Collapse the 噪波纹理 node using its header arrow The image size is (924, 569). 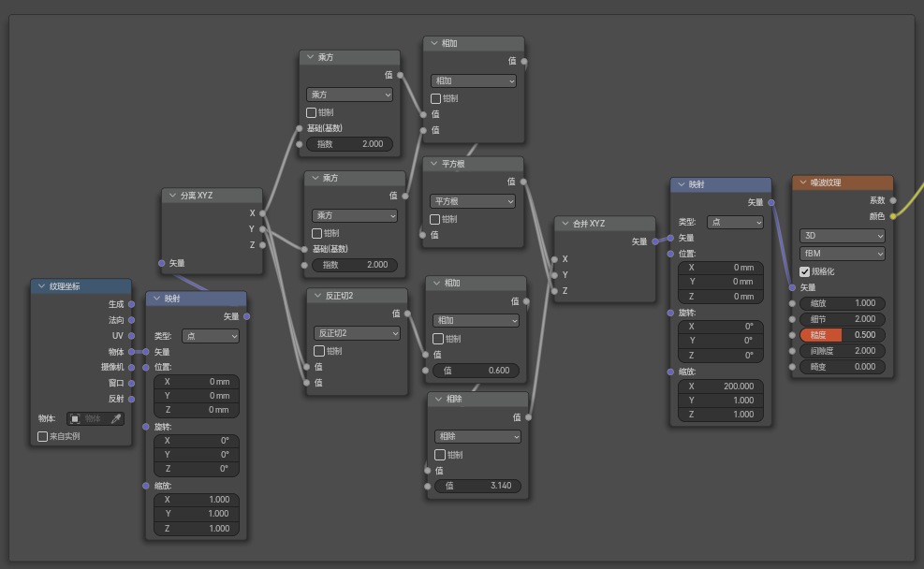point(802,183)
